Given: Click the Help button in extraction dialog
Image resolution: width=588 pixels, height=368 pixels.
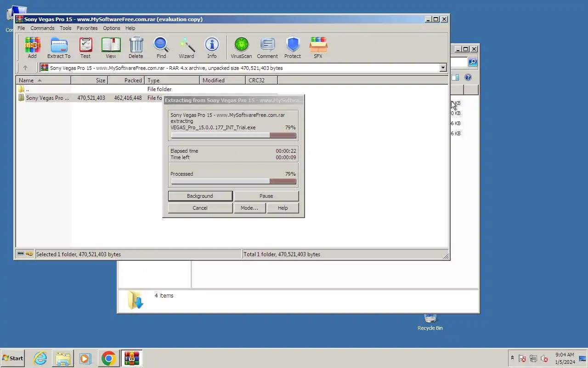Looking at the screenshot, I should tap(283, 208).
